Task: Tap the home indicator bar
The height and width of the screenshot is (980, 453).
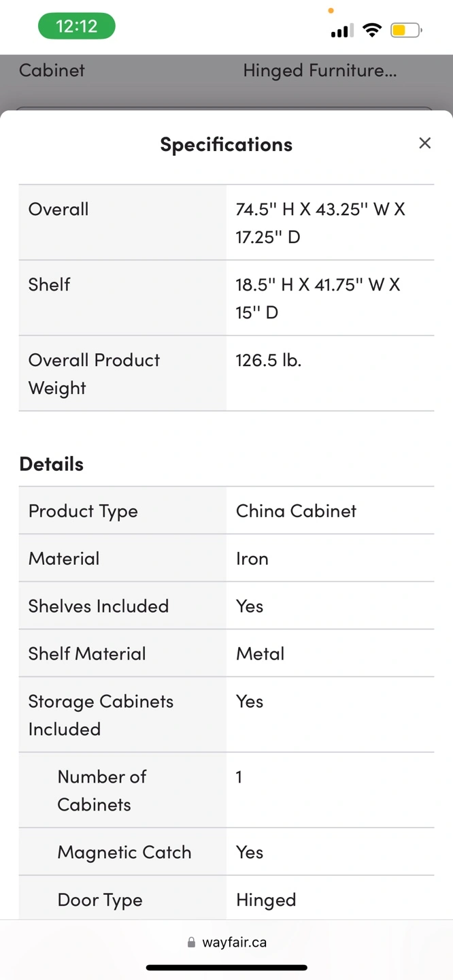Action: coord(227,967)
